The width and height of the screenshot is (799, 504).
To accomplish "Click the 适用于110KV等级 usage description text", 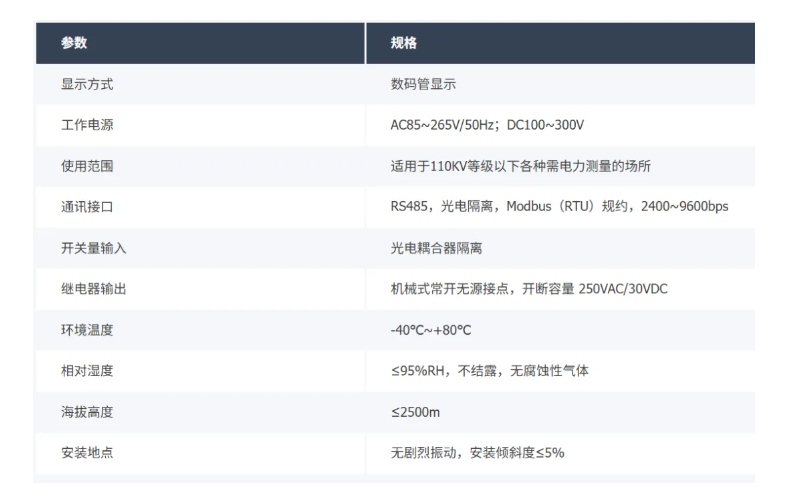I will (x=522, y=166).
